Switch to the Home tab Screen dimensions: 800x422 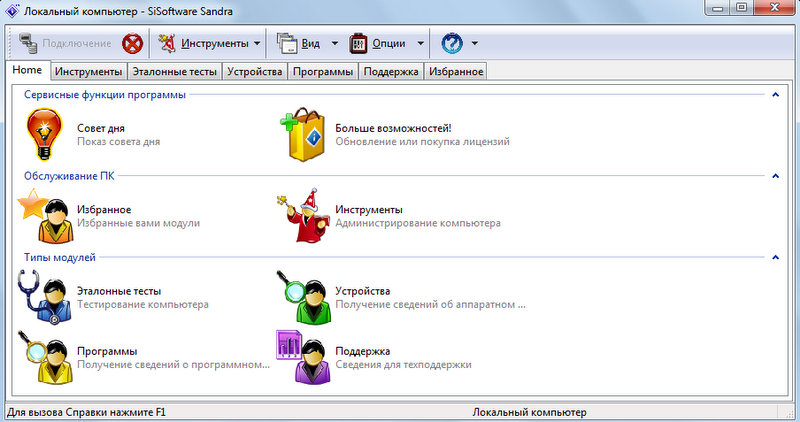click(28, 70)
